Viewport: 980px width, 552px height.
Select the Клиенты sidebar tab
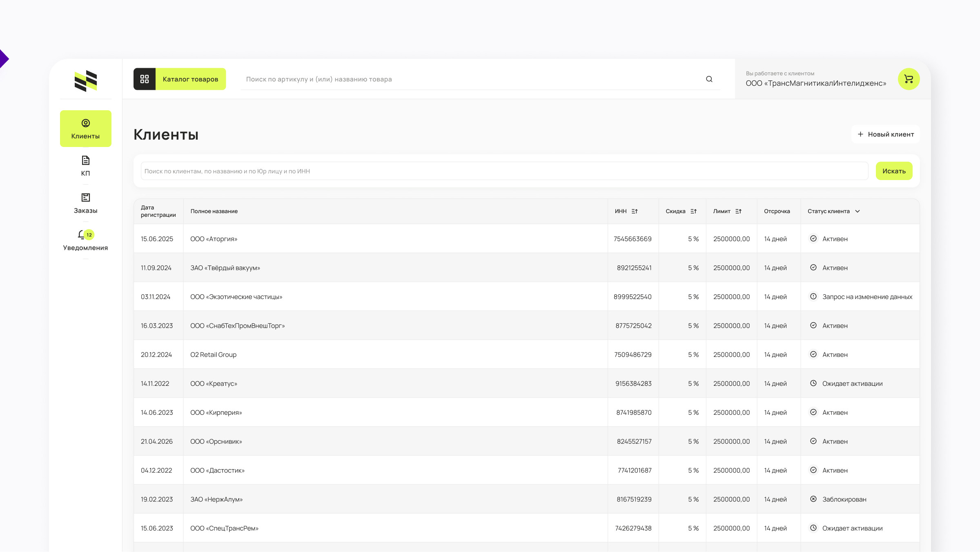point(85,128)
